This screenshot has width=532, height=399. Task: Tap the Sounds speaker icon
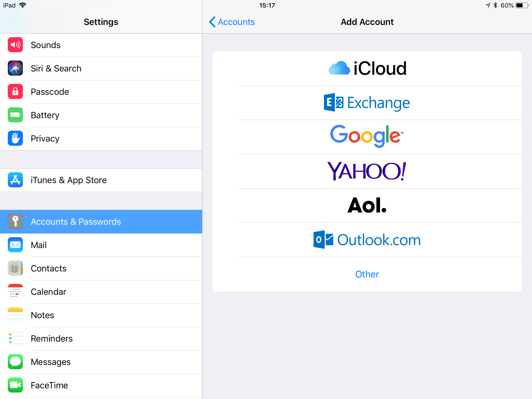pos(15,45)
